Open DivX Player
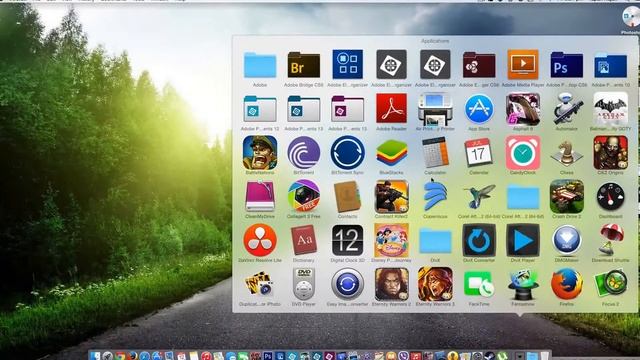Image resolution: width=640 pixels, height=360 pixels. coord(523,240)
